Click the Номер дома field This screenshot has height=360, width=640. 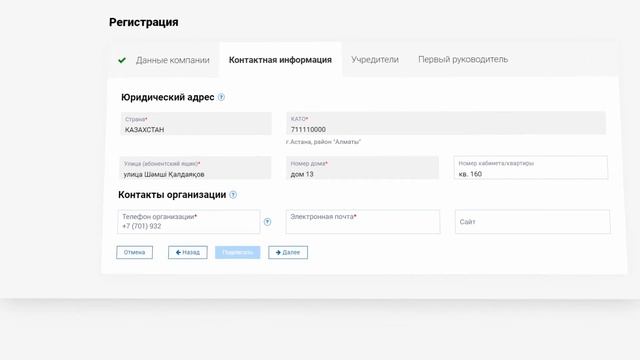coord(362,168)
